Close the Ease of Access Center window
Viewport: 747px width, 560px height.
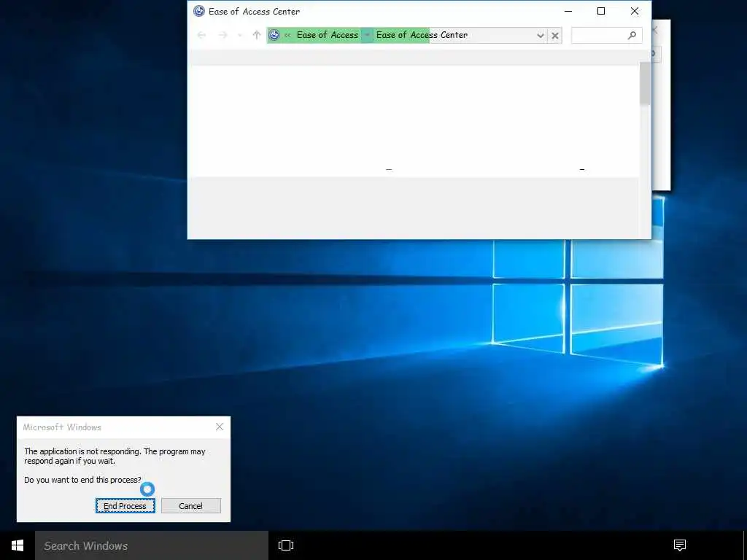click(635, 11)
